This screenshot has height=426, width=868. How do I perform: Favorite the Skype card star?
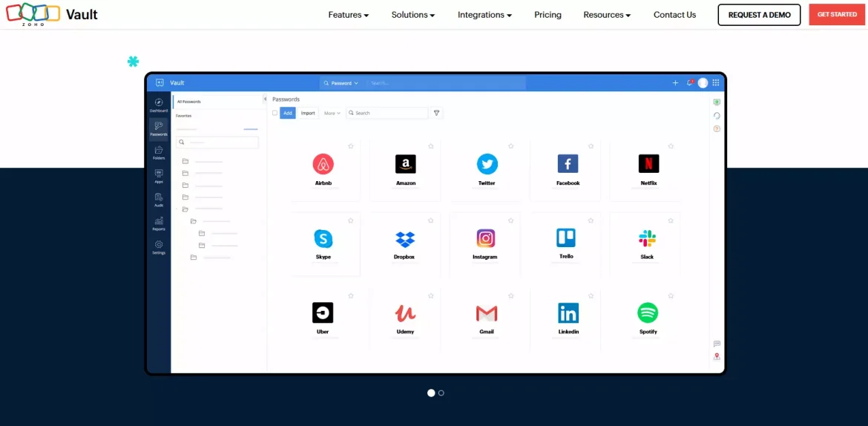coord(351,220)
